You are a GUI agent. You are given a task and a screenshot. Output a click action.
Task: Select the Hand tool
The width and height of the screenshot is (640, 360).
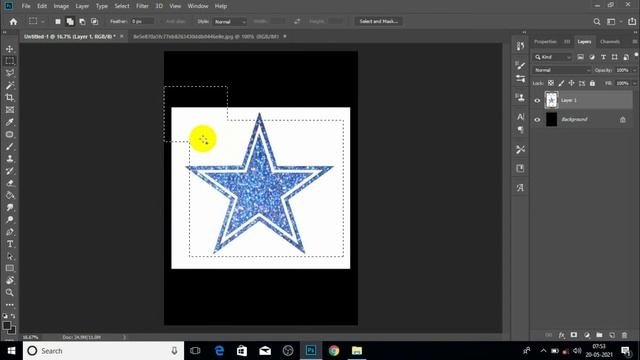coord(10,280)
